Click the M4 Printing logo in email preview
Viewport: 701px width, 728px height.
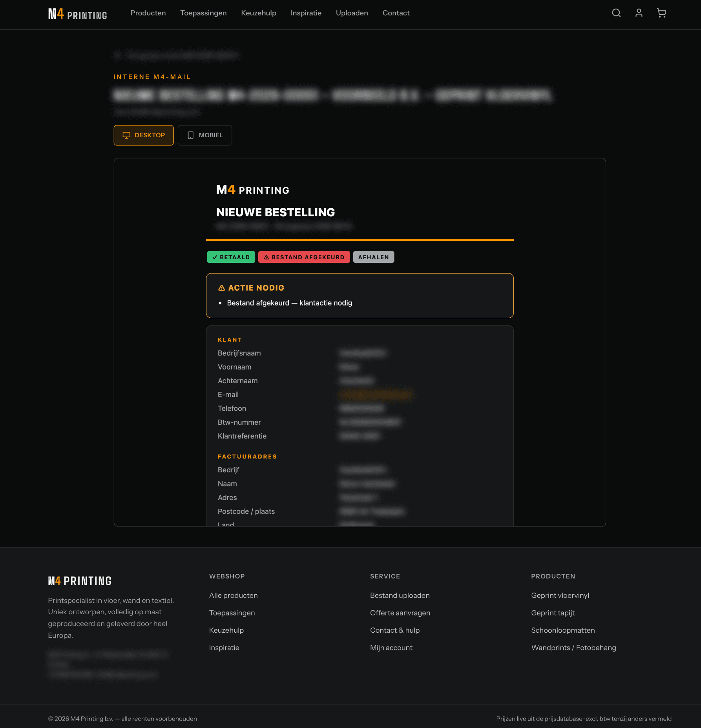pyautogui.click(x=253, y=190)
